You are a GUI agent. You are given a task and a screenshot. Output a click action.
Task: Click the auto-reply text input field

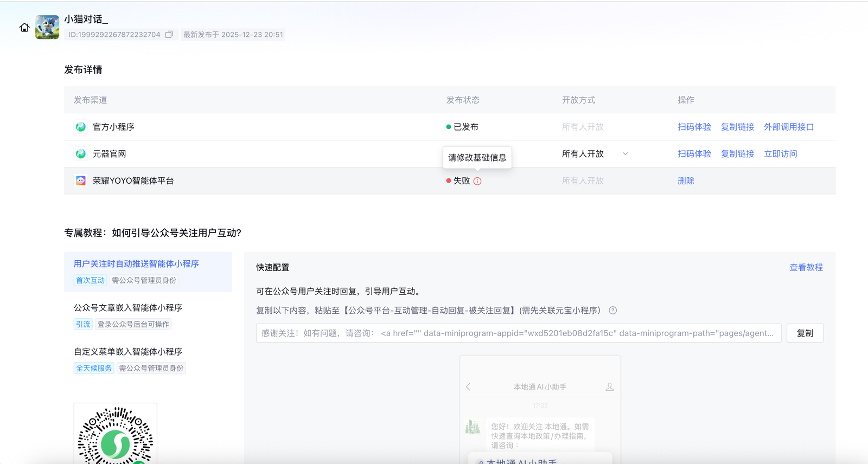(518, 333)
